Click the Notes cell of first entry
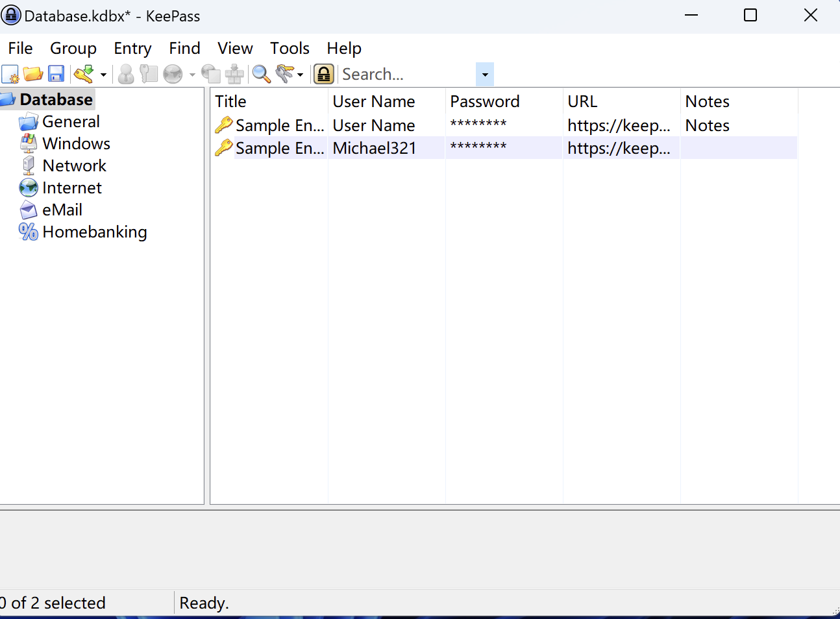The height and width of the screenshot is (619, 840). tap(708, 125)
